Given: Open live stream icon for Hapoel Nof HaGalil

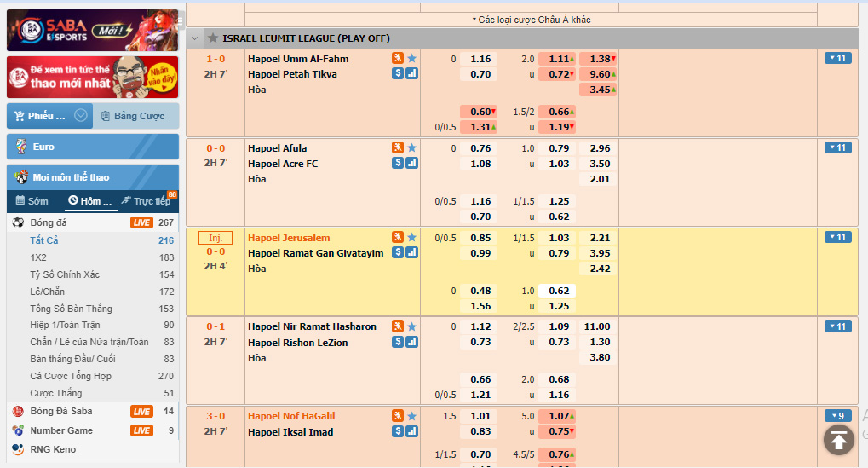Looking at the screenshot, I should (398, 416).
